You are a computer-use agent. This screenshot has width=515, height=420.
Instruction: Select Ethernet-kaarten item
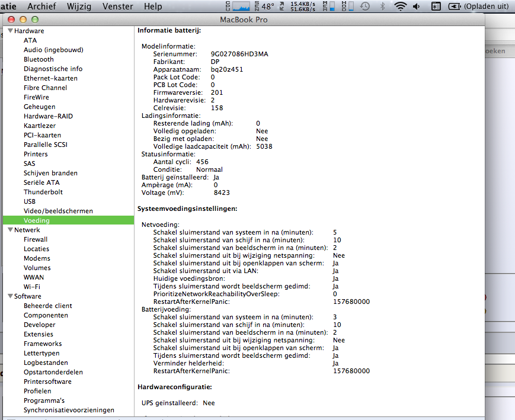pyautogui.click(x=50, y=78)
